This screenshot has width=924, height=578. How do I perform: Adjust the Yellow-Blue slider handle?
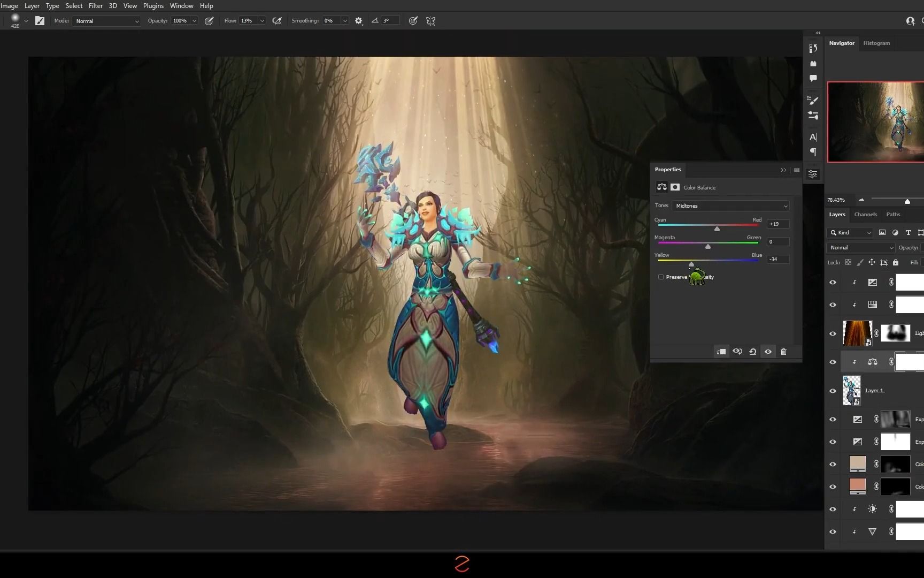click(x=691, y=264)
